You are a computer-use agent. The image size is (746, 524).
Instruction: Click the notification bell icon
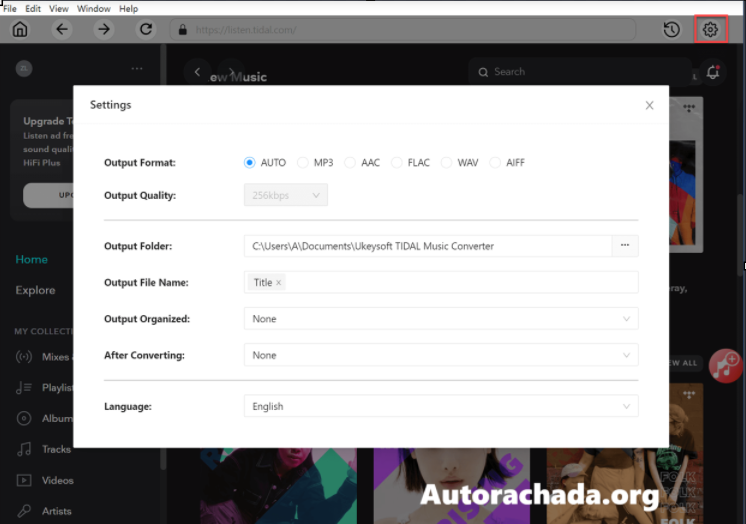click(713, 72)
